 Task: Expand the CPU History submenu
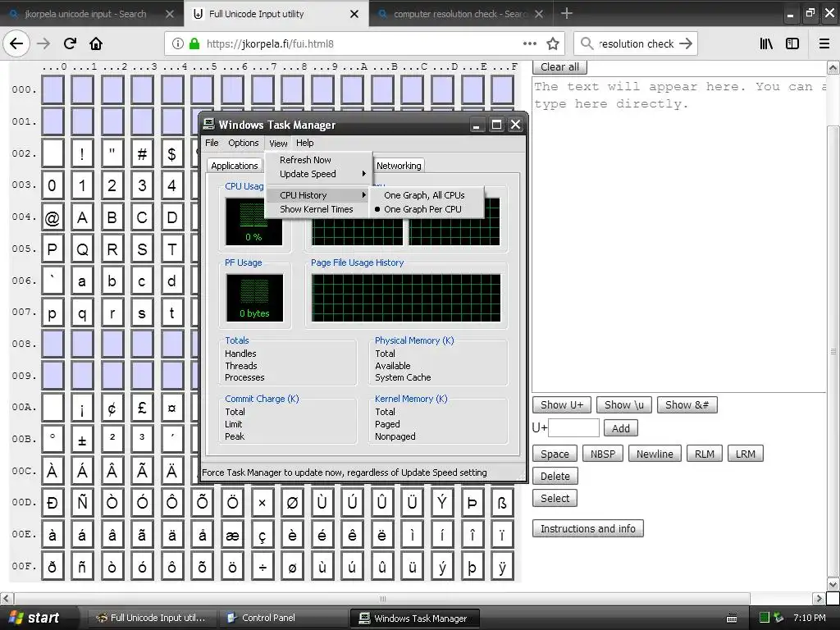click(319, 195)
